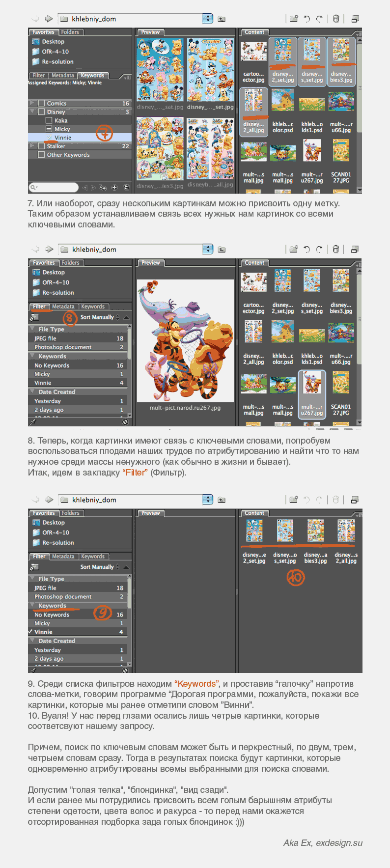Viewport: 390px width, 868px height.
Task: Open khlebniy_dom path dropdown in top window
Action: pos(208,19)
